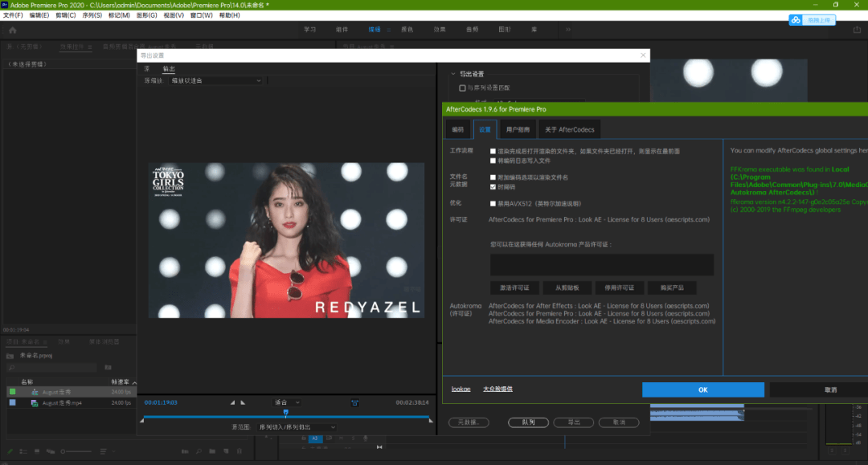Open the 适合 zoom level dropdown
868x465 pixels.
286,402
